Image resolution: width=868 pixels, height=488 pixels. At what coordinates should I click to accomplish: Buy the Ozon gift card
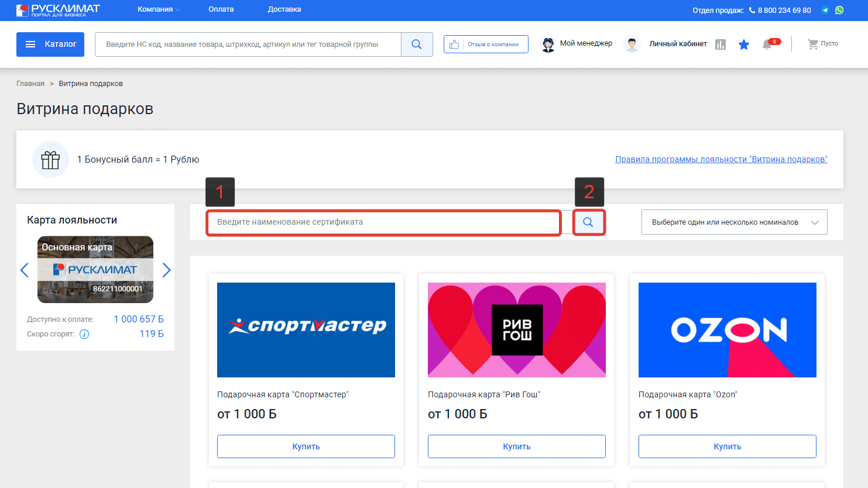[728, 446]
